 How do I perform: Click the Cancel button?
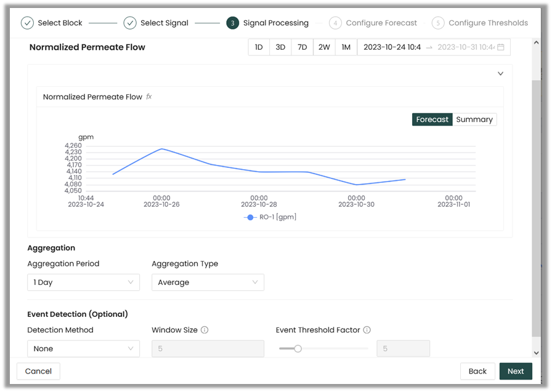[x=38, y=371]
